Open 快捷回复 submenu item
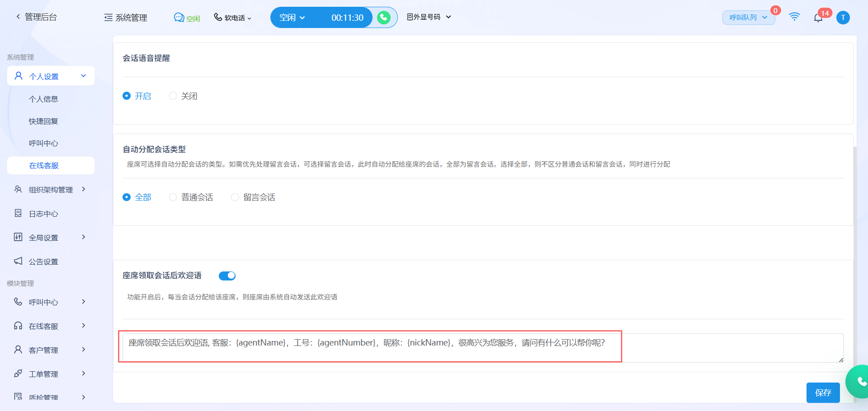 [43, 121]
